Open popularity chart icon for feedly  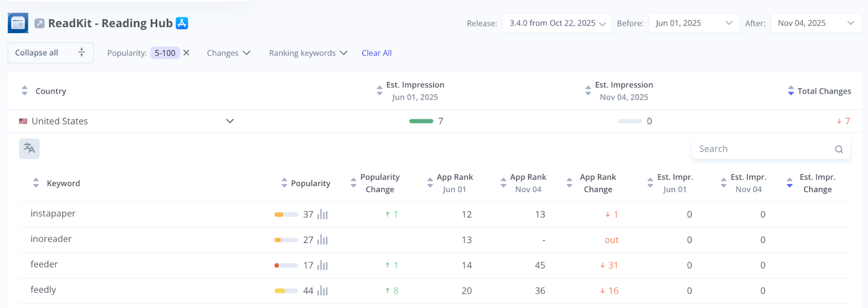323,291
